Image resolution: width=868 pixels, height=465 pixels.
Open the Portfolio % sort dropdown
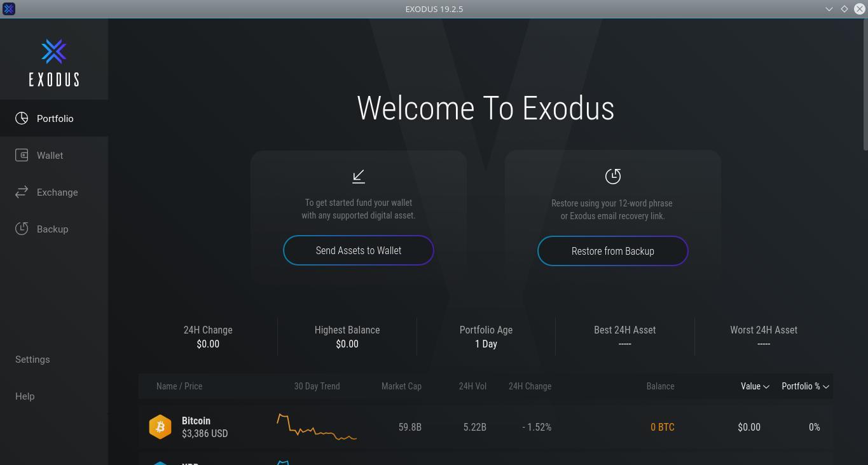point(805,386)
